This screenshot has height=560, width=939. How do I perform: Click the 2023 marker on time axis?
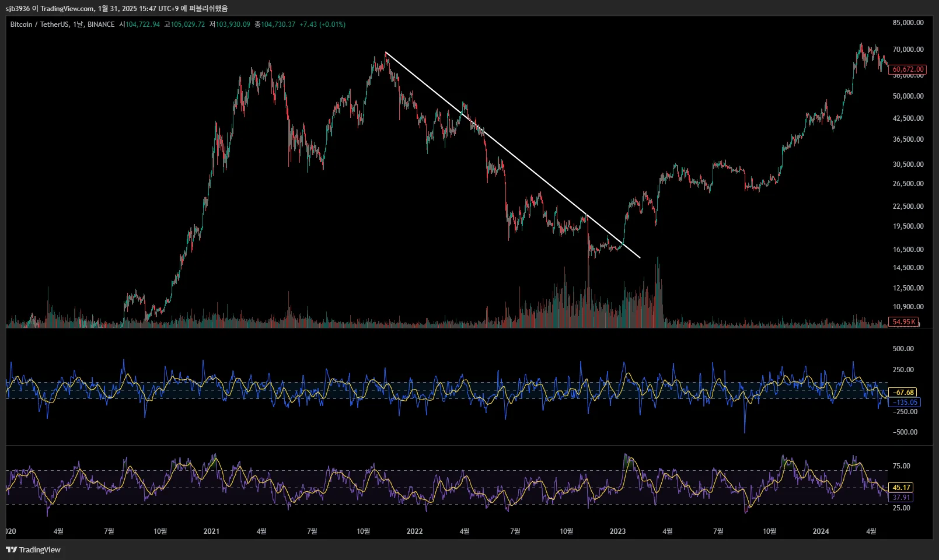click(617, 531)
